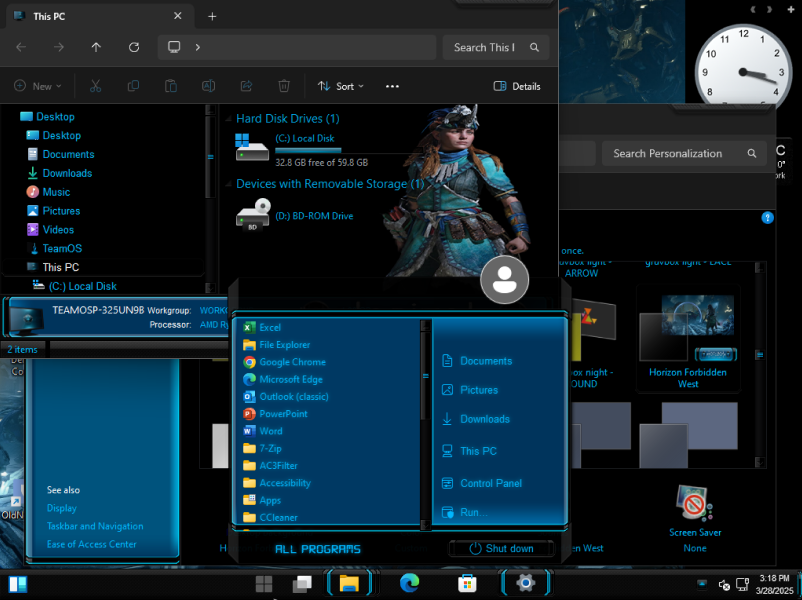Open Control Panel from the Start menu

[482, 483]
